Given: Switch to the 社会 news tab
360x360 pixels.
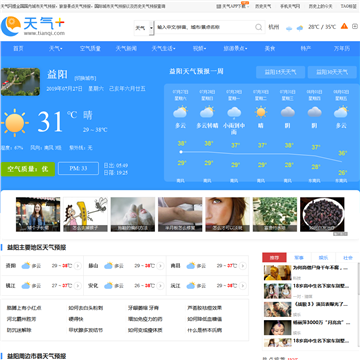Looking at the screenshot, I should 348,258.
